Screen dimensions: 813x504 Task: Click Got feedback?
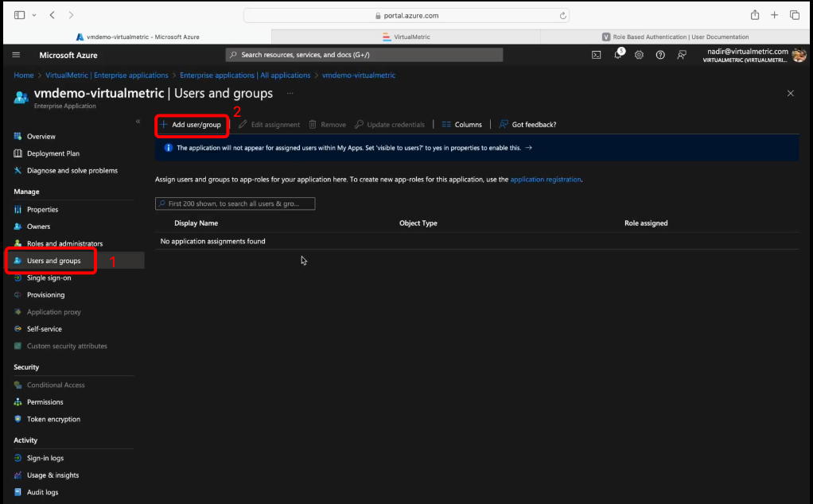pyautogui.click(x=527, y=125)
